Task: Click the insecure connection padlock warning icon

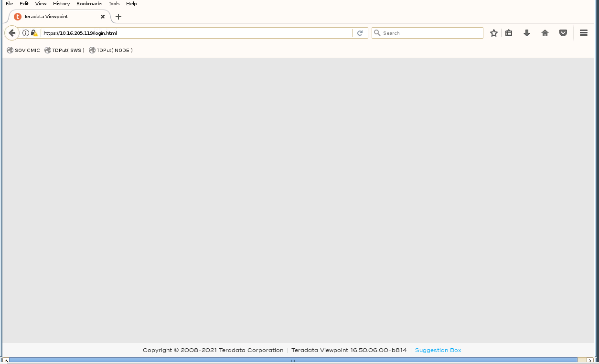Action: pos(34,33)
